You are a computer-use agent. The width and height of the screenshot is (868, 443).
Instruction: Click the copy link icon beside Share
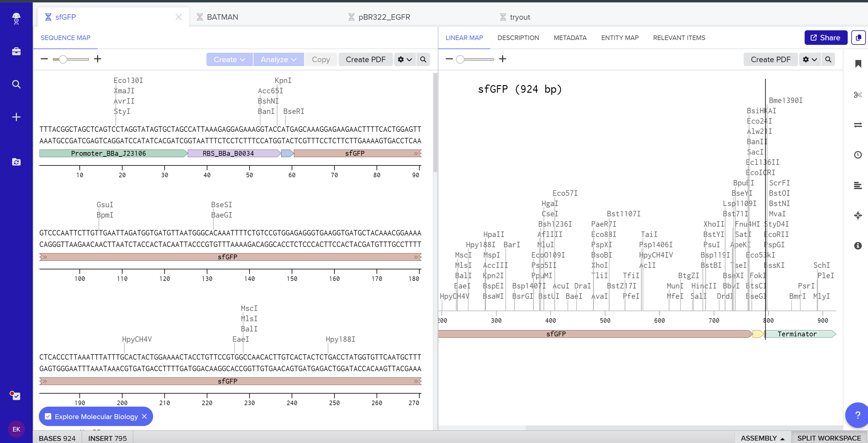coord(858,37)
